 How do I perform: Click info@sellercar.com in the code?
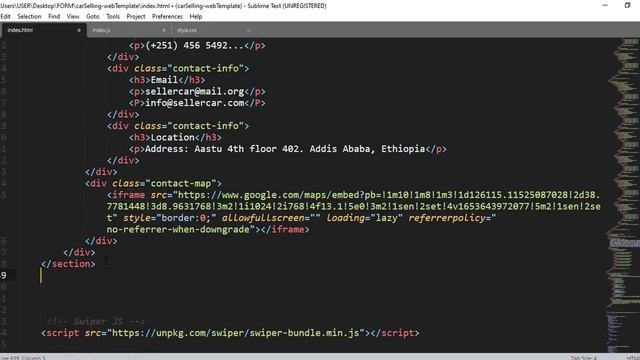coord(195,103)
